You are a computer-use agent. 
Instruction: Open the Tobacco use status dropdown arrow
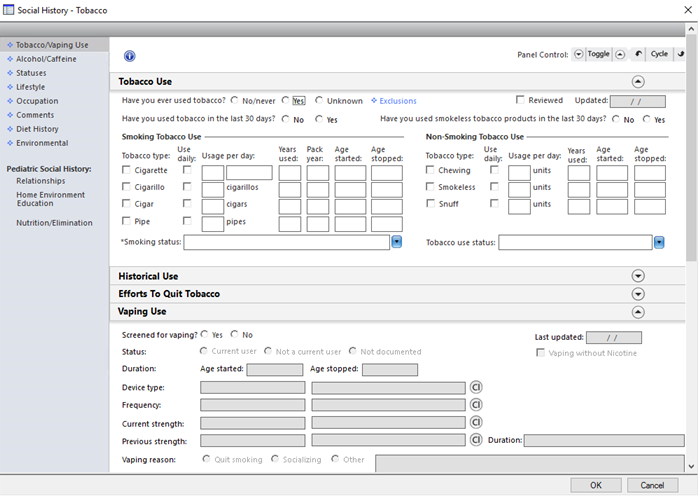coord(659,242)
